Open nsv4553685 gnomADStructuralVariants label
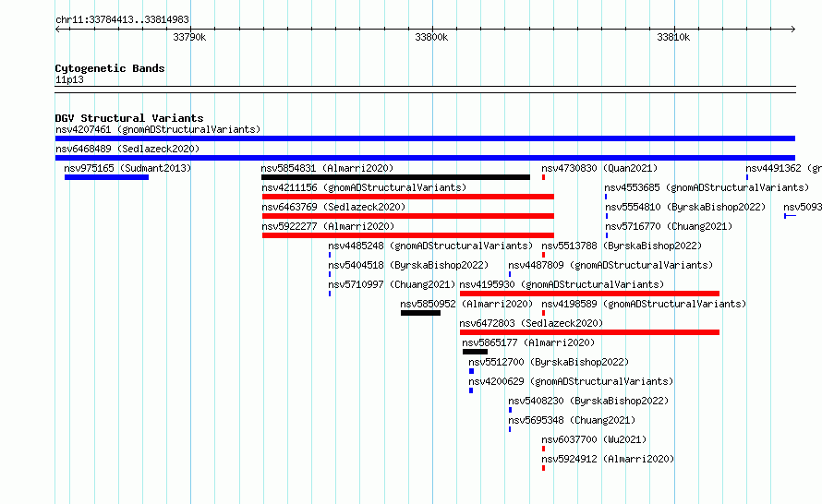Image resolution: width=822 pixels, height=504 pixels. point(707,187)
